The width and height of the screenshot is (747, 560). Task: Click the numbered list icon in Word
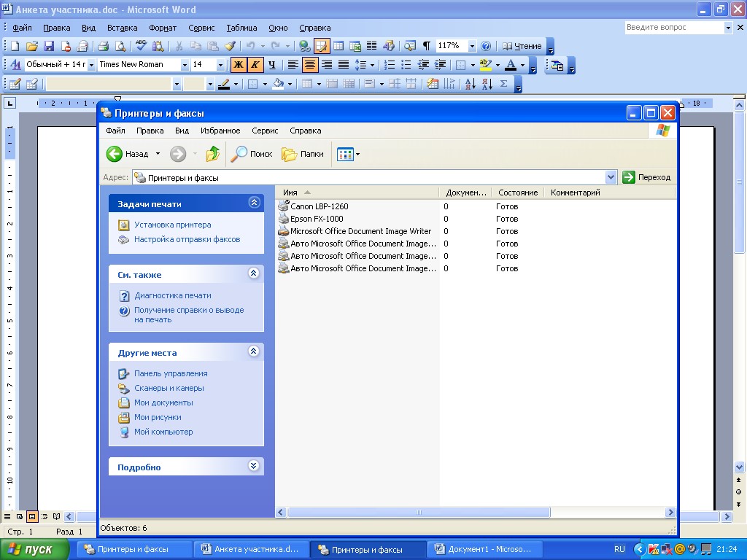(390, 65)
